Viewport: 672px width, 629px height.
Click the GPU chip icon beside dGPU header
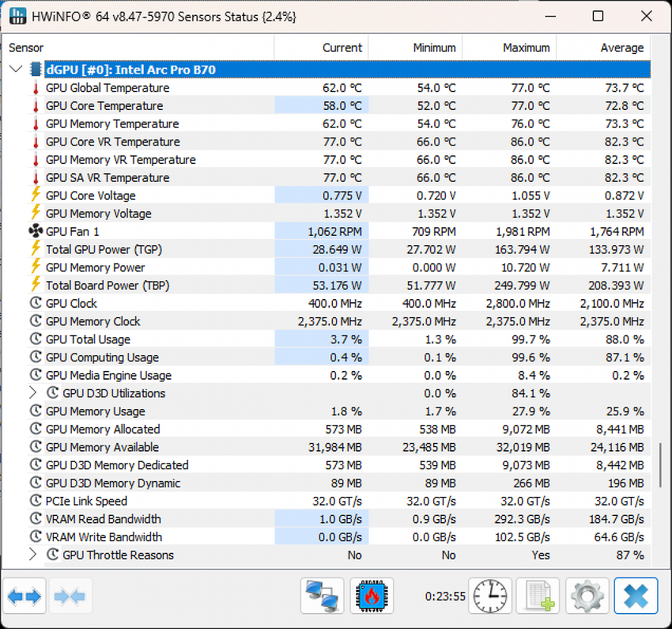pyautogui.click(x=36, y=69)
